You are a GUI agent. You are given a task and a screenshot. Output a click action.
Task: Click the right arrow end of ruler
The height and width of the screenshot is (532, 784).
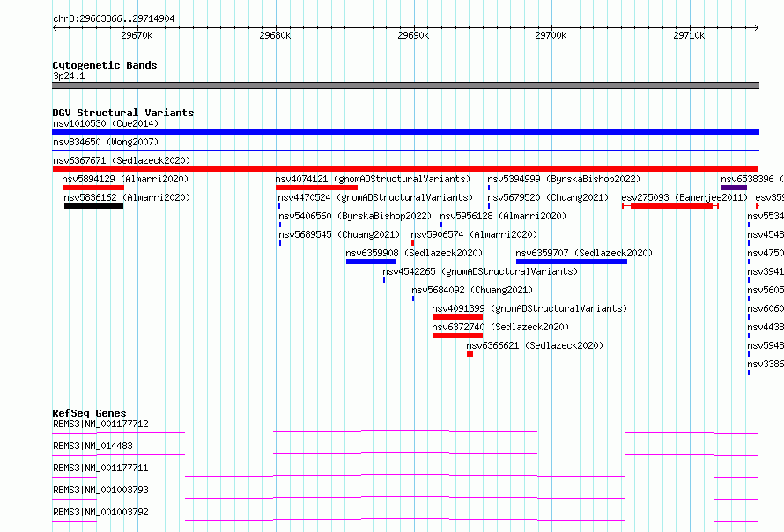[757, 28]
